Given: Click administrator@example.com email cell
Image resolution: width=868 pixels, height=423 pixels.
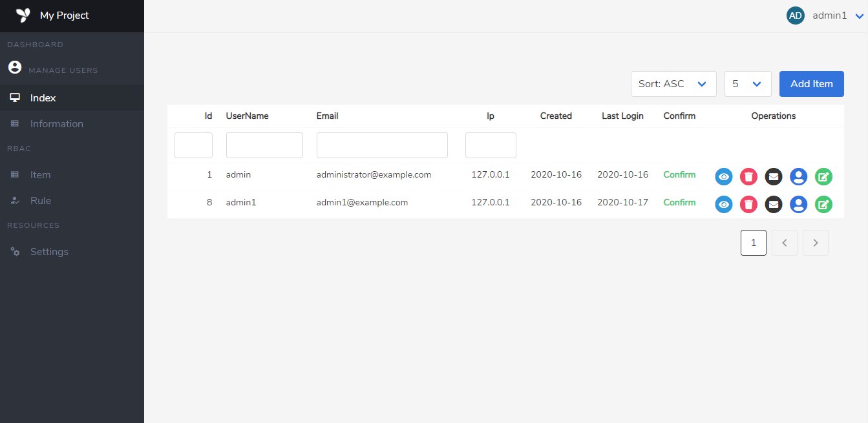Looking at the screenshot, I should [374, 175].
